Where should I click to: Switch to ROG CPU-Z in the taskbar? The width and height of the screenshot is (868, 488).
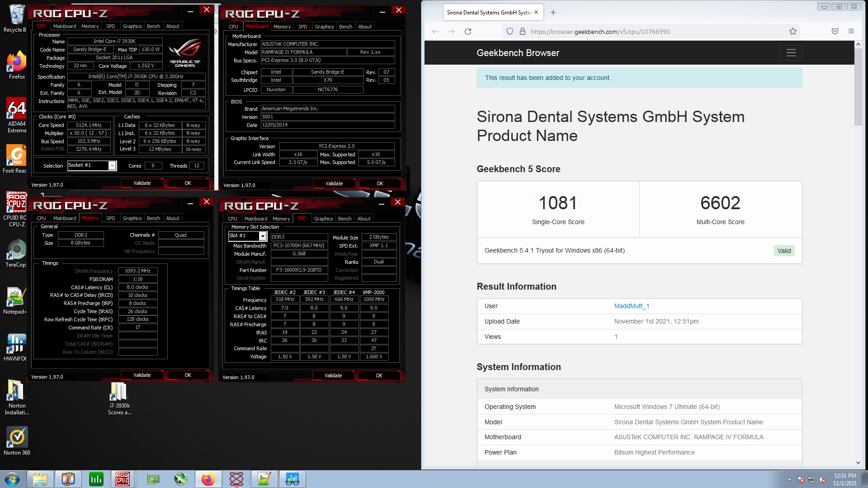coord(123,479)
